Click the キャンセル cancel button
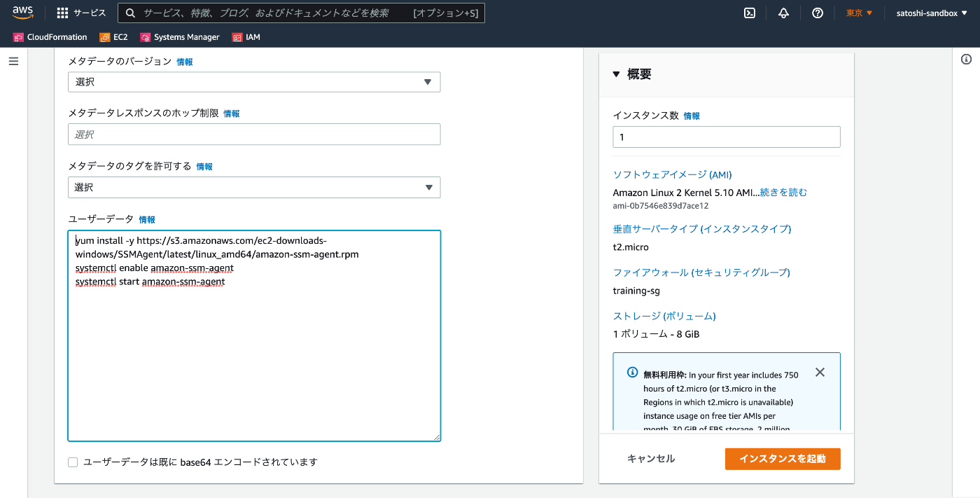 (x=651, y=459)
